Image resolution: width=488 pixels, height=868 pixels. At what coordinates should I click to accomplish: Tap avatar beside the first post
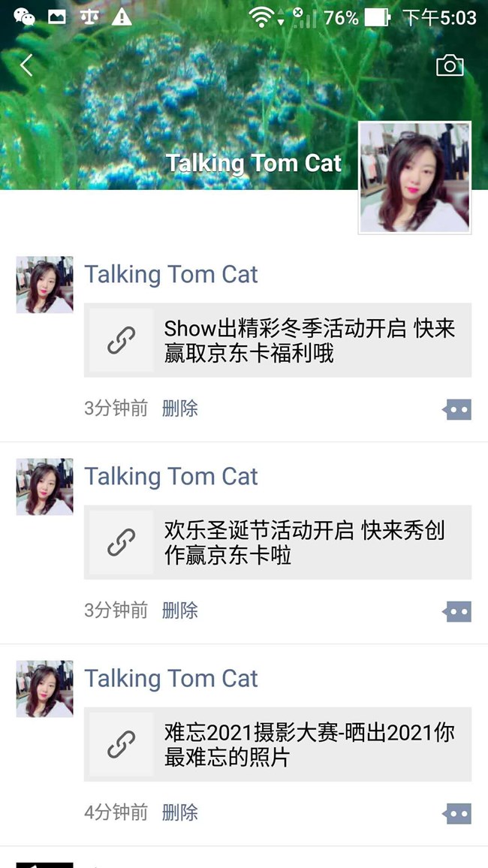point(45,285)
